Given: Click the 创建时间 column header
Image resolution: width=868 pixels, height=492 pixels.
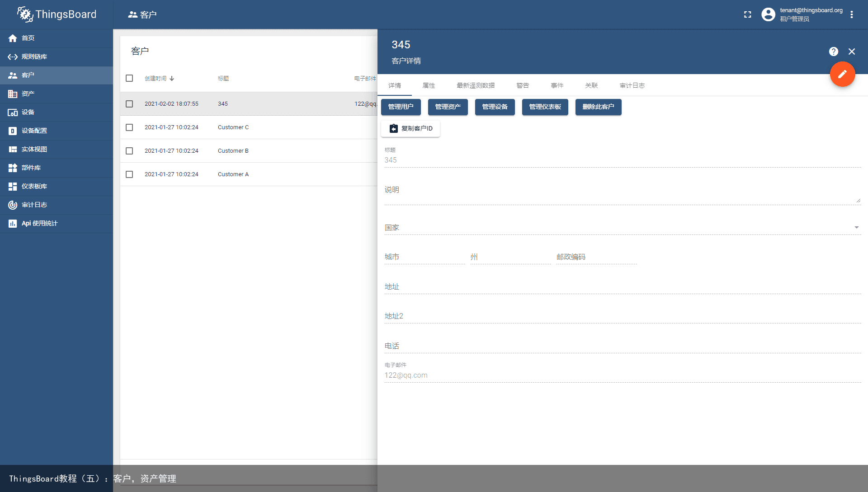Looking at the screenshot, I should pyautogui.click(x=156, y=79).
